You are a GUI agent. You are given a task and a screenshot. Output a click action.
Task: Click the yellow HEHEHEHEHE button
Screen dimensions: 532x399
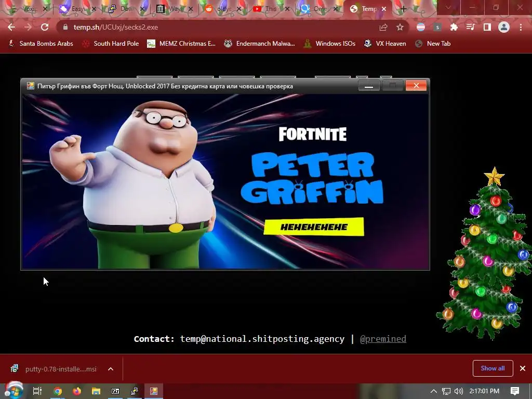(x=314, y=227)
